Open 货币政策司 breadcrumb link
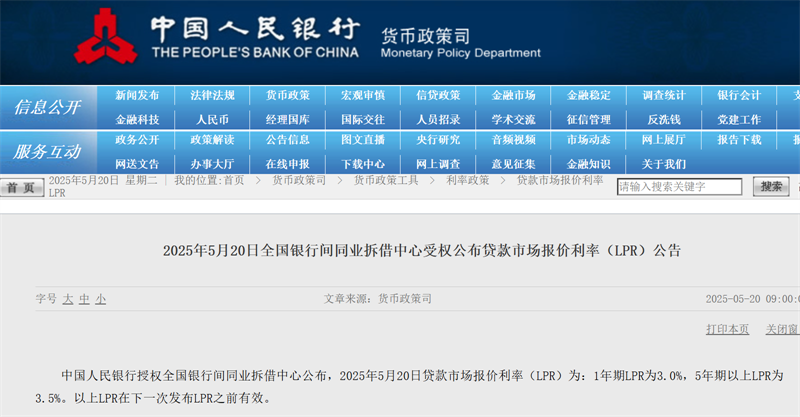The width and height of the screenshot is (800, 417). pos(299,180)
